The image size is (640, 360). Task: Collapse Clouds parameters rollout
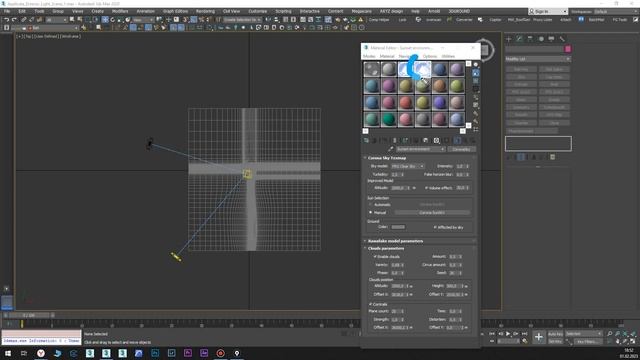[386, 249]
